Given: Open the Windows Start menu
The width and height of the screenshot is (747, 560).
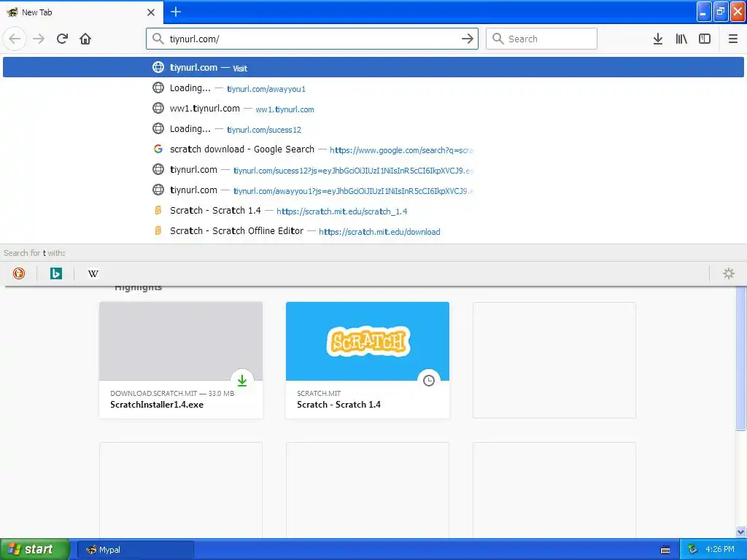Looking at the screenshot, I should click(35, 550).
